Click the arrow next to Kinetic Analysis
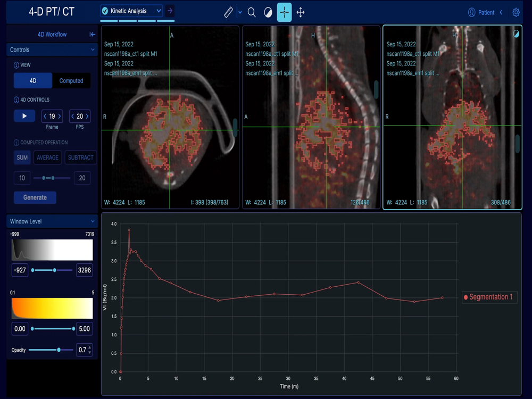The width and height of the screenshot is (532, 399). tap(170, 11)
